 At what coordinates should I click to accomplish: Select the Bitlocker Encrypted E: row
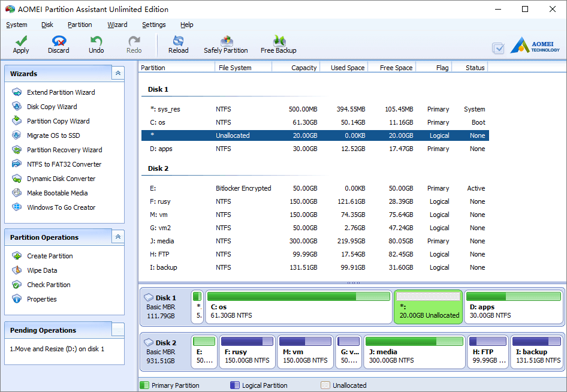coord(315,188)
